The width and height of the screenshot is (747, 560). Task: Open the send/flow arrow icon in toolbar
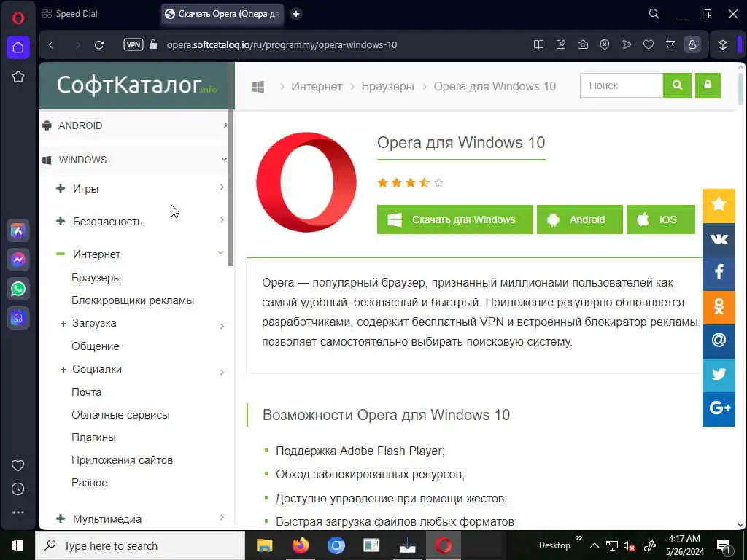tap(627, 44)
